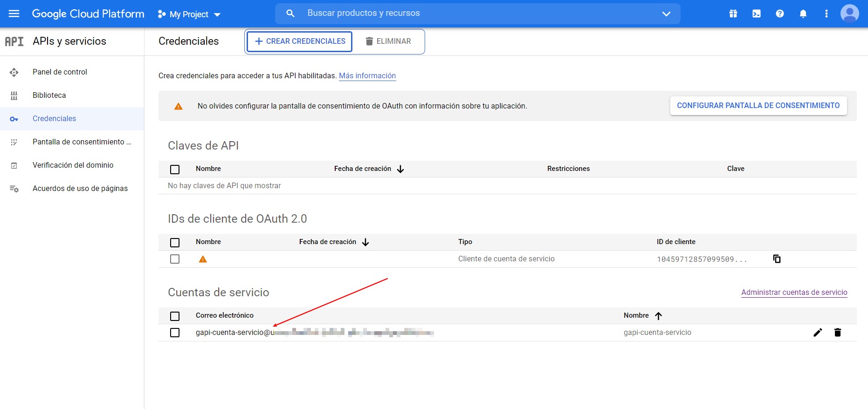
Task: Open the three-dot settings menu
Action: 826,14
